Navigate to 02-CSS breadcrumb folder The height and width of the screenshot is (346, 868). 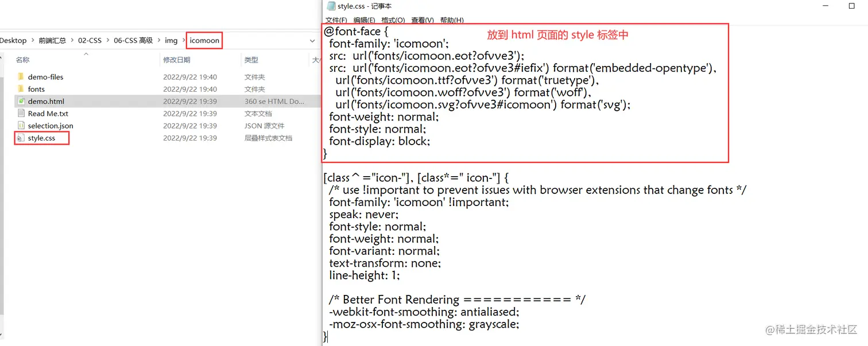(x=90, y=41)
